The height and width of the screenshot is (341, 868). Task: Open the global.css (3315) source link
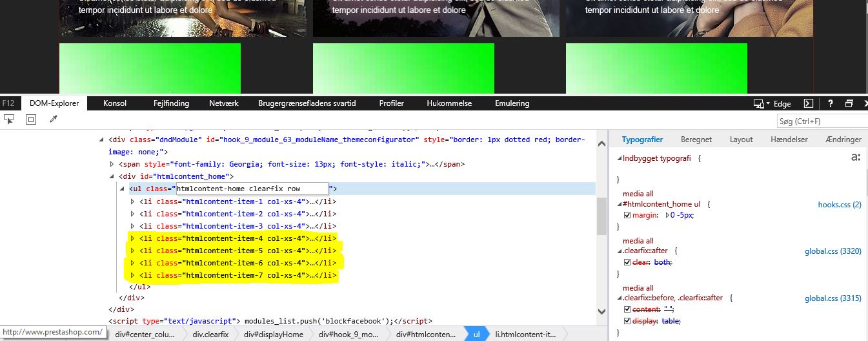pos(833,298)
